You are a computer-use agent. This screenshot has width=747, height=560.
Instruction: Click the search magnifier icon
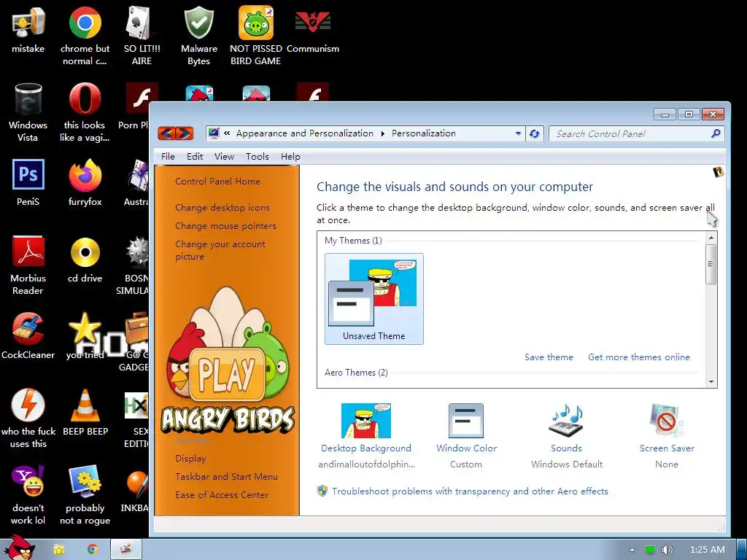tap(716, 134)
